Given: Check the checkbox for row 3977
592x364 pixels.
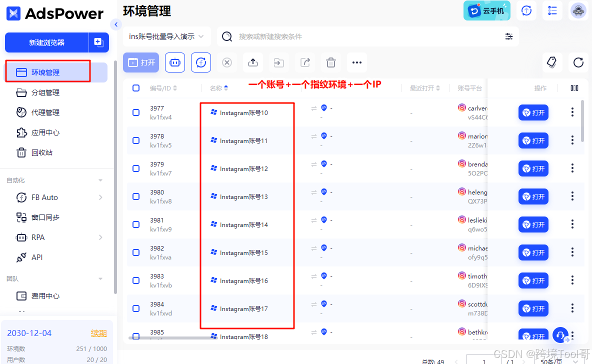Looking at the screenshot, I should (x=136, y=112).
